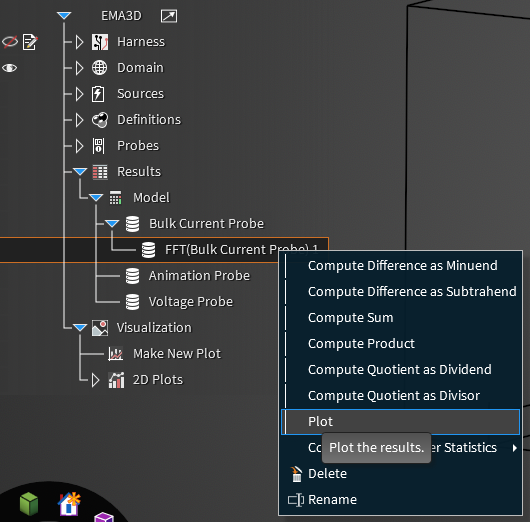
Task: Click the Animation Probe database icon
Action: pos(132,276)
